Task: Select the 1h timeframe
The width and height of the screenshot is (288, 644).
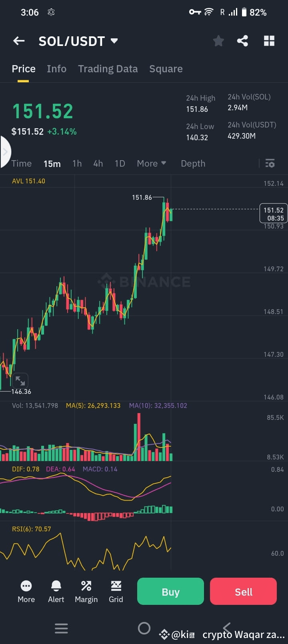Action: point(77,163)
